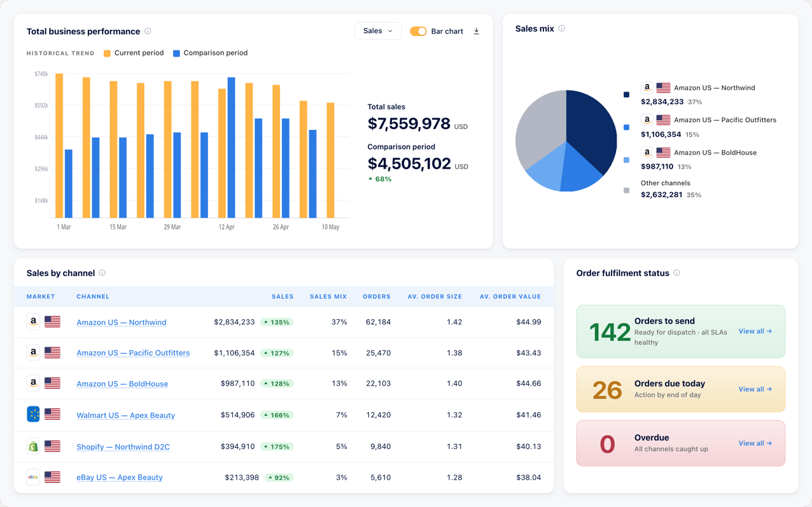Sort by Av. Order Value header

[510, 296]
